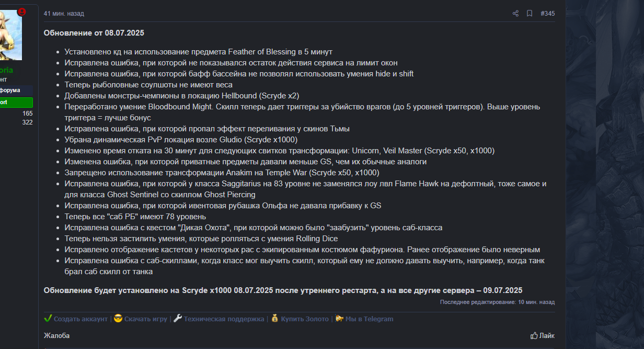Click the green checkmark icon in signature
Viewport: 644px width, 349px height.
click(48, 318)
